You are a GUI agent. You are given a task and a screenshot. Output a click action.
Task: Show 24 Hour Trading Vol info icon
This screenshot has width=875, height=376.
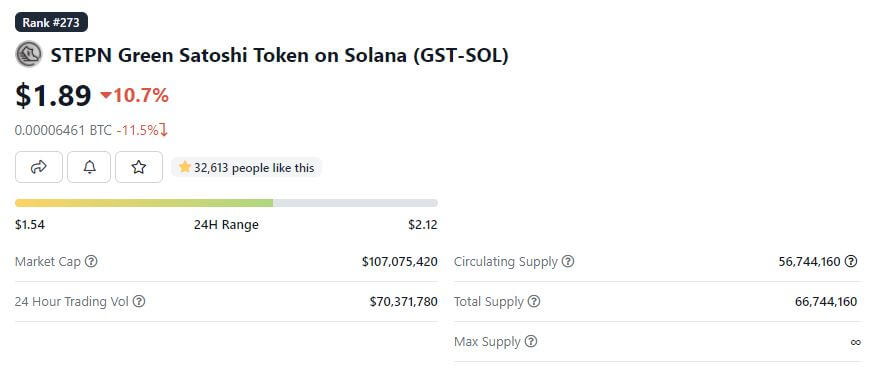click(139, 301)
